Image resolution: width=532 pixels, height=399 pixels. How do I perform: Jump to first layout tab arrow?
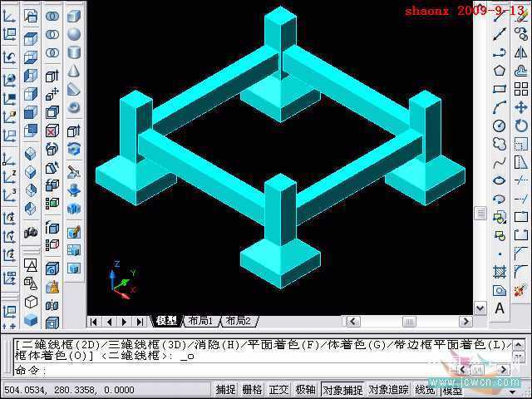tap(94, 322)
